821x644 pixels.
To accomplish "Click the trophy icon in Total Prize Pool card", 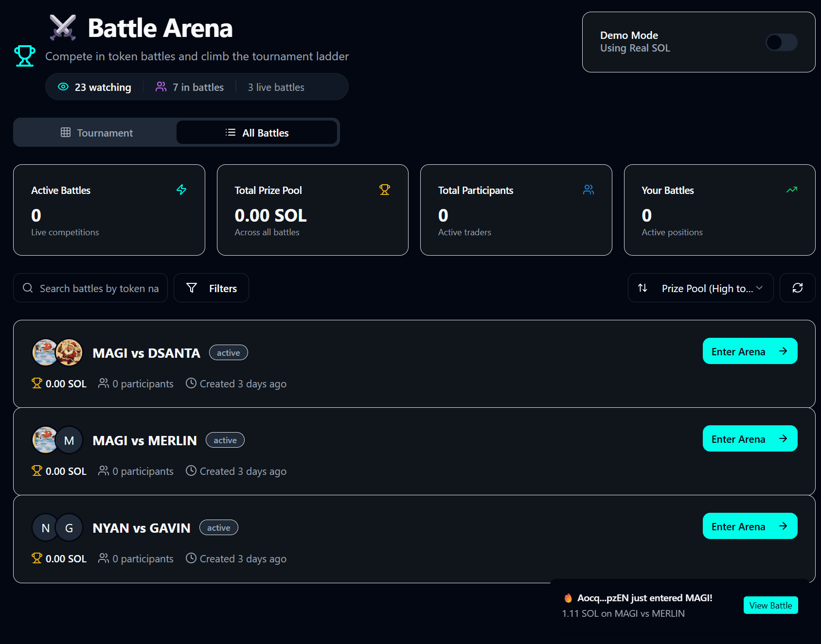I will 385,190.
